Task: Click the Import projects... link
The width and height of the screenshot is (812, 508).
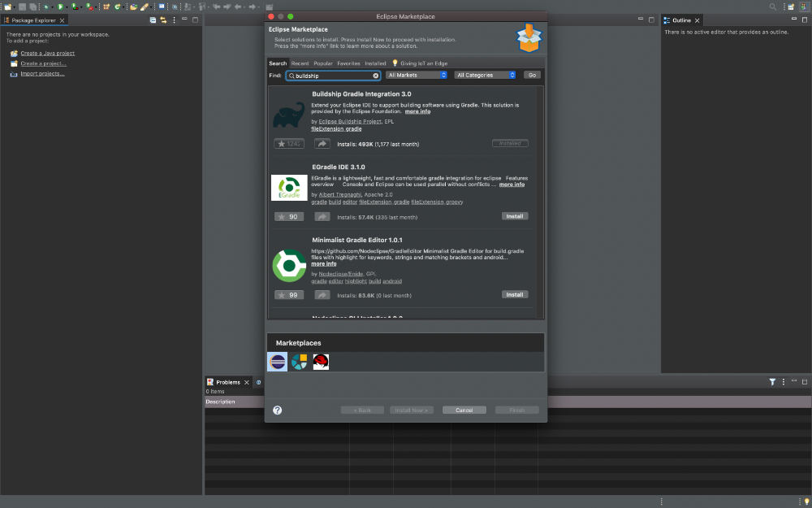Action: 42,74
